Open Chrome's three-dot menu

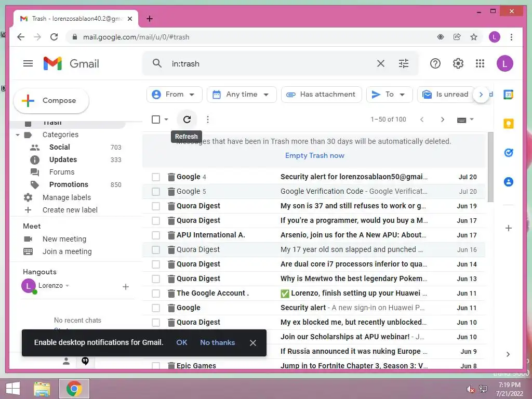[511, 37]
